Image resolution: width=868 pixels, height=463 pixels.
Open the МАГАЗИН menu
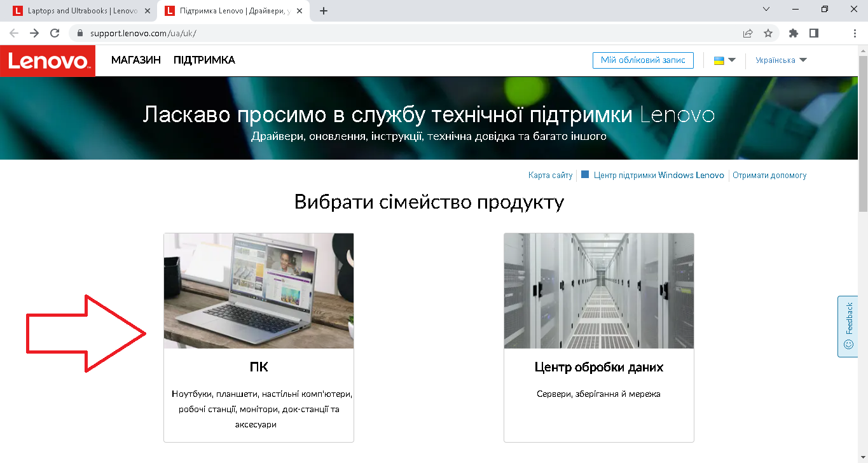[136, 60]
